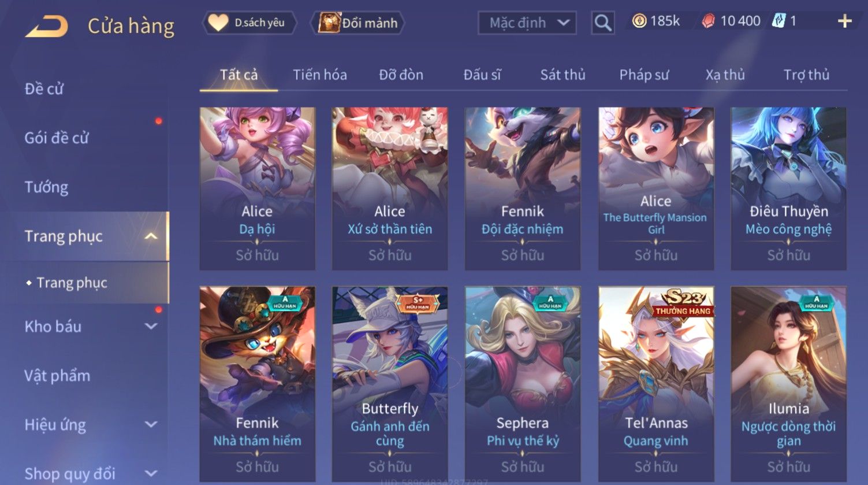The width and height of the screenshot is (868, 485).
Task: Expand the Kho báu sidebar section
Action: coord(151,327)
